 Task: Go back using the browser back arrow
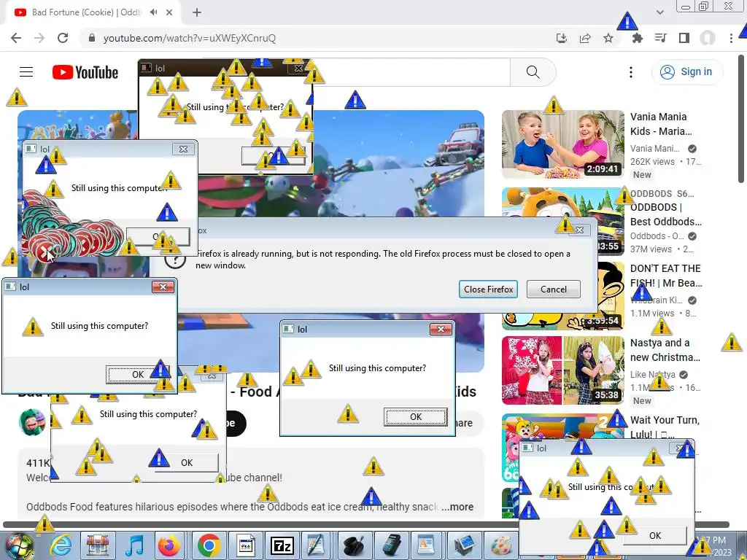click(16, 38)
